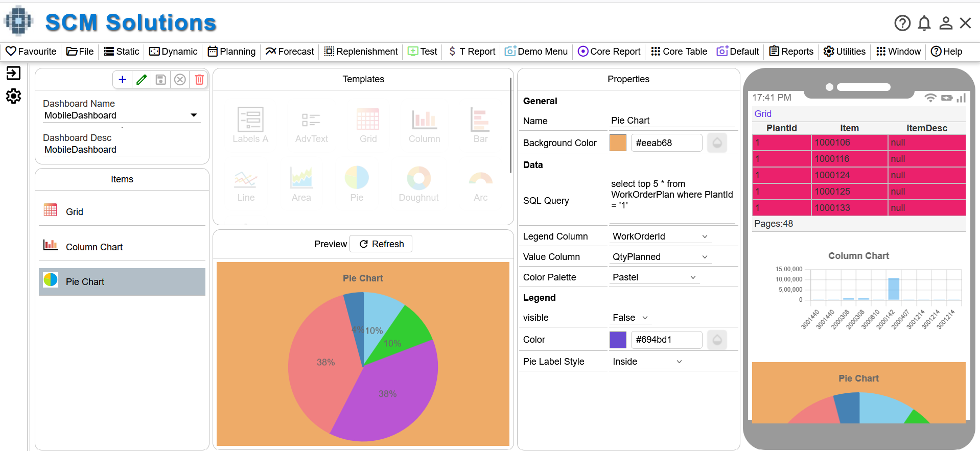
Task: Open notifications bell icon
Action: coord(924,23)
